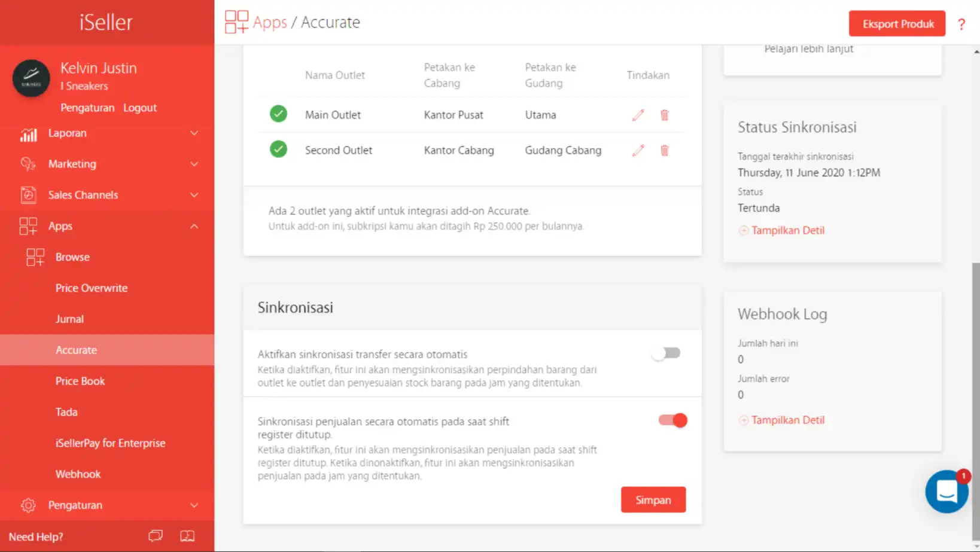
Task: Edit the Second Outlet mapping pencil icon
Action: pos(638,150)
